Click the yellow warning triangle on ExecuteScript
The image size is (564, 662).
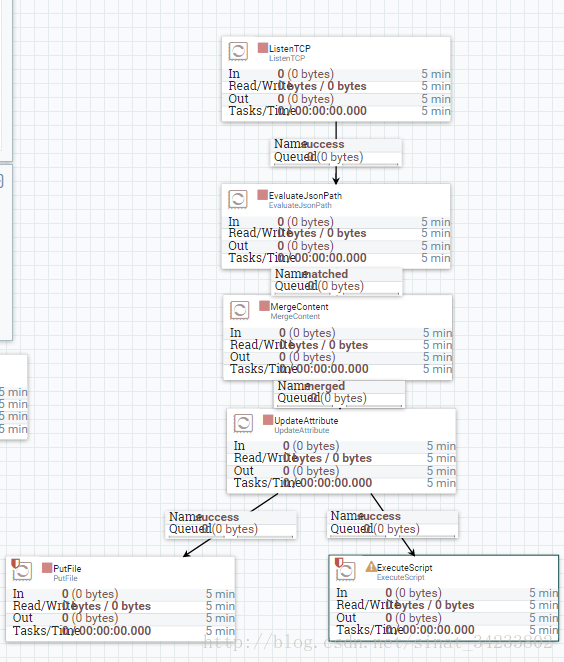point(371,567)
